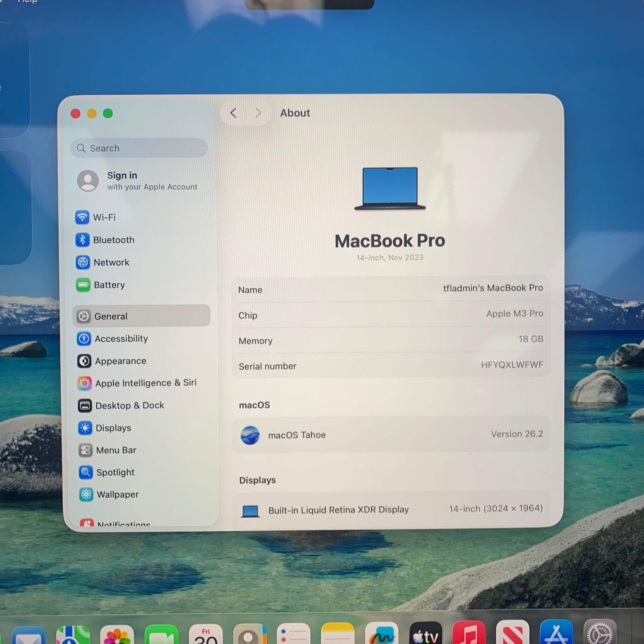This screenshot has width=644, height=644.
Task: Open Contacts from the Dock
Action: click(x=250, y=634)
